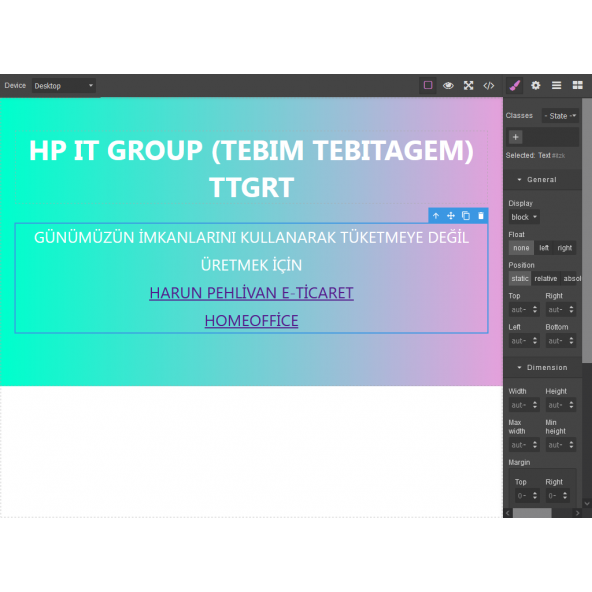This screenshot has height=592, width=592.
Task: Open the HARUN PEHLİVAN E-TİCARET link
Action: pos(251,293)
